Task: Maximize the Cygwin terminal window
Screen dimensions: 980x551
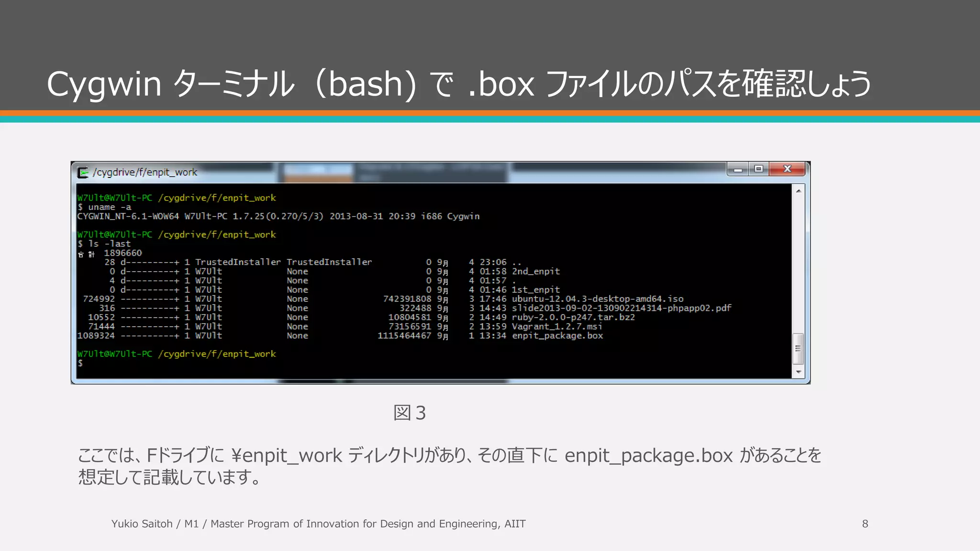Action: pos(758,169)
